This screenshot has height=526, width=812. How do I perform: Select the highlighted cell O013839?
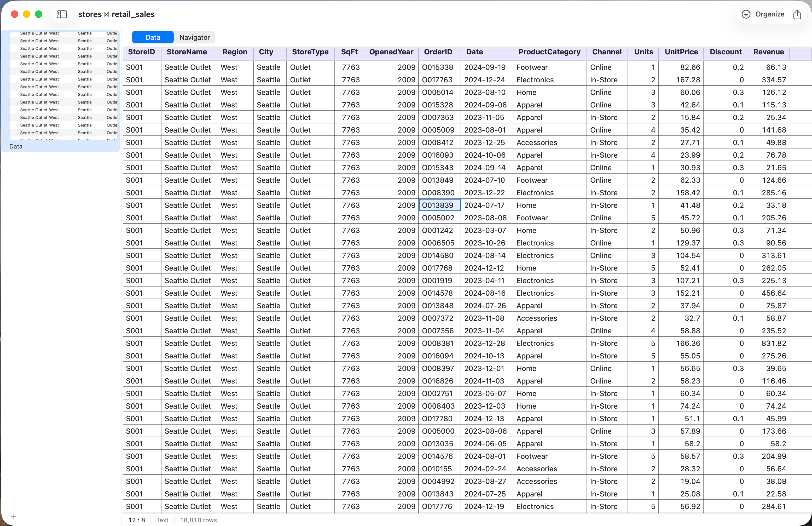[439, 205]
